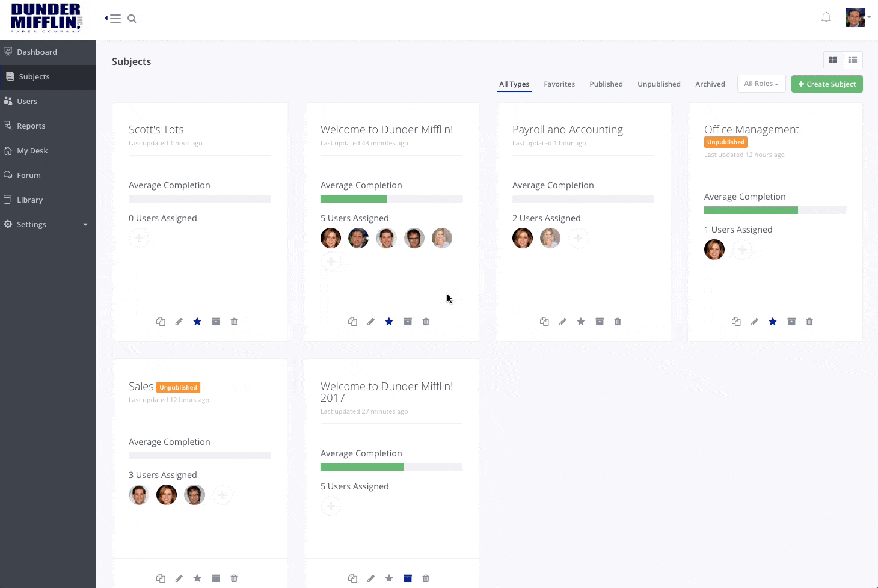This screenshot has width=878, height=588.
Task: Archive the Scott's Tots subject
Action: pos(216,322)
